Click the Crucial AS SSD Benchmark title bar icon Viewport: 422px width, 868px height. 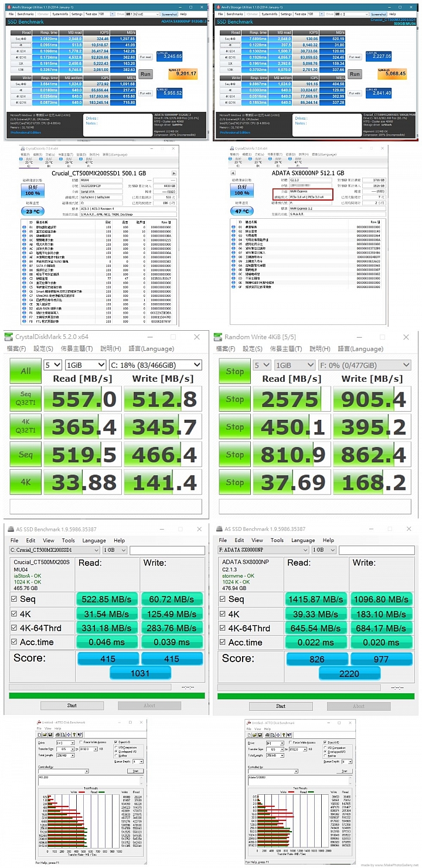[9, 529]
